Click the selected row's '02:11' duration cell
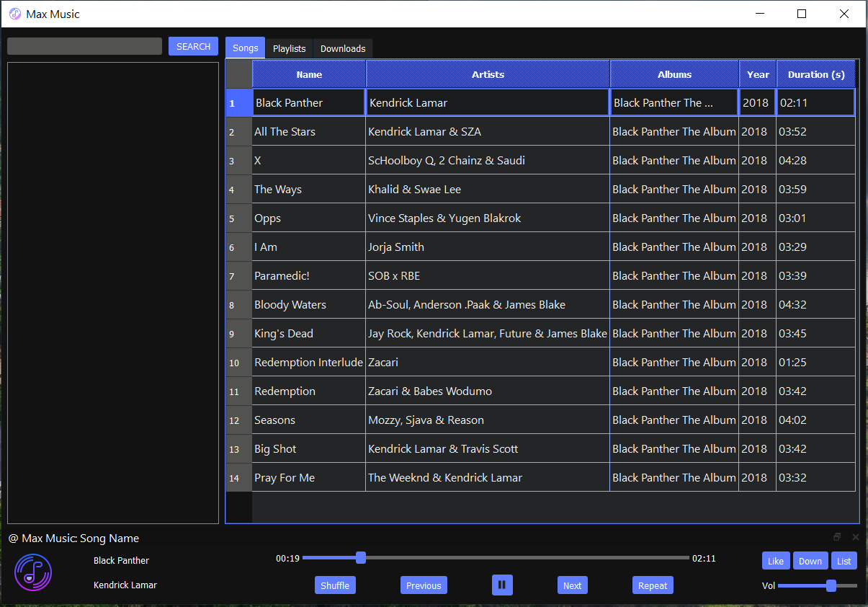Viewport: 868px width, 607px height. click(815, 102)
